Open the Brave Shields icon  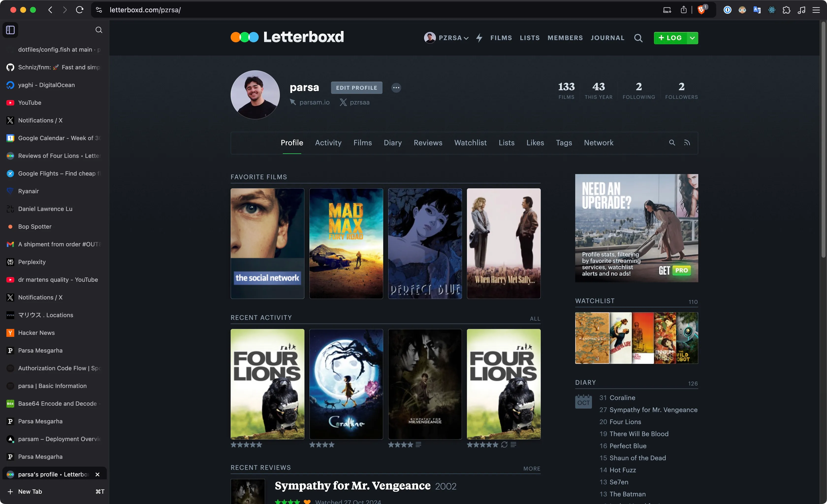tap(701, 10)
